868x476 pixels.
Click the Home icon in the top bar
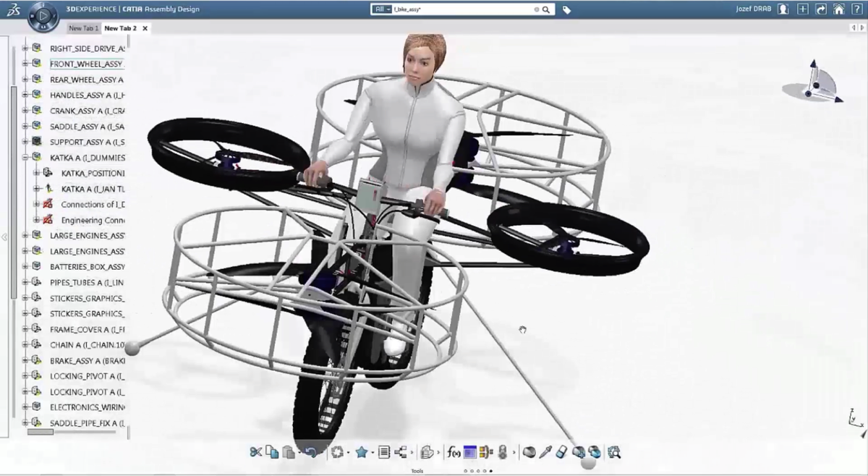point(838,9)
